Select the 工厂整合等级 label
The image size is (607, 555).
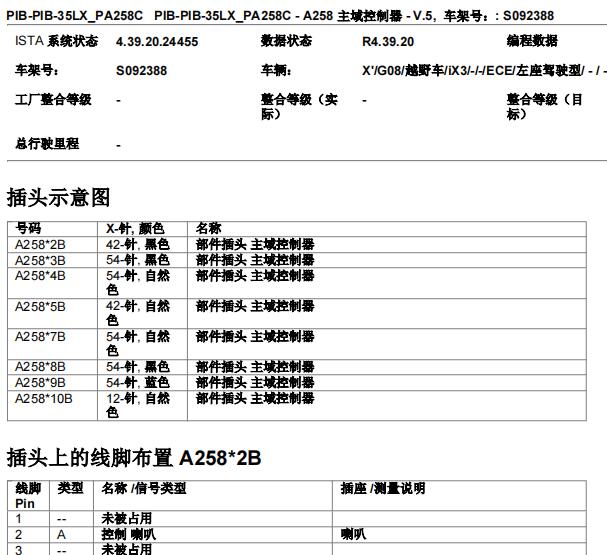point(53,100)
